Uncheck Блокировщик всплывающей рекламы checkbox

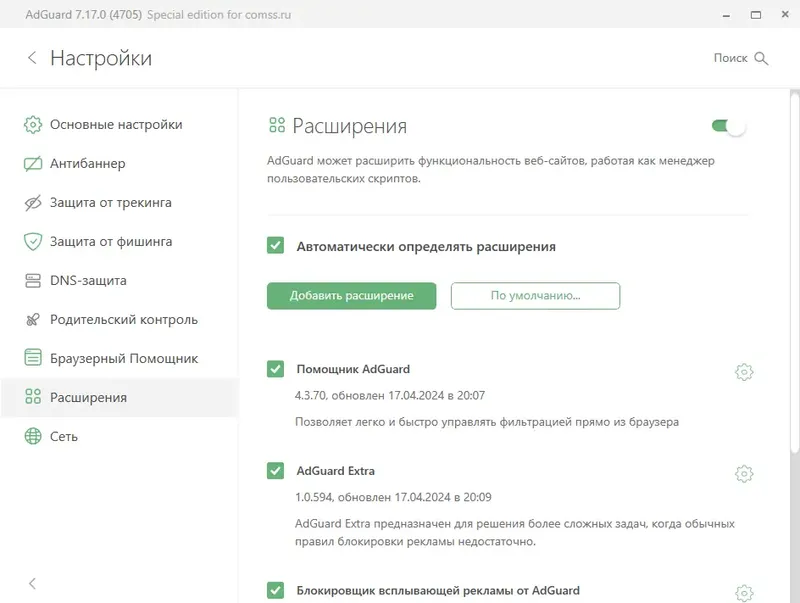click(276, 590)
